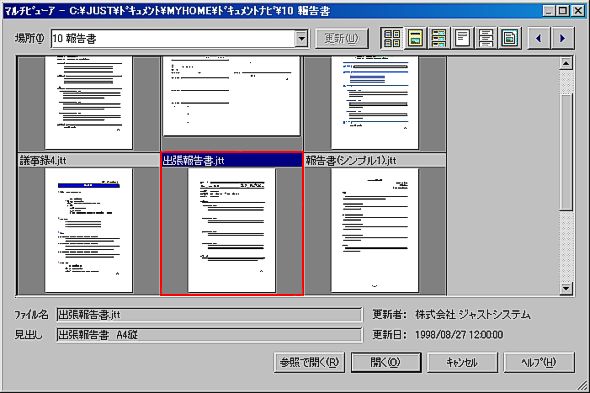Open help with ヘルプ(H) button
The image size is (590, 393).
click(539, 362)
